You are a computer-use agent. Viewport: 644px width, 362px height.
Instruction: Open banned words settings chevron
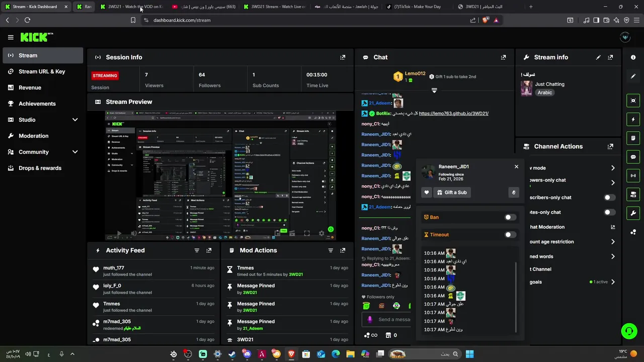[x=613, y=256]
